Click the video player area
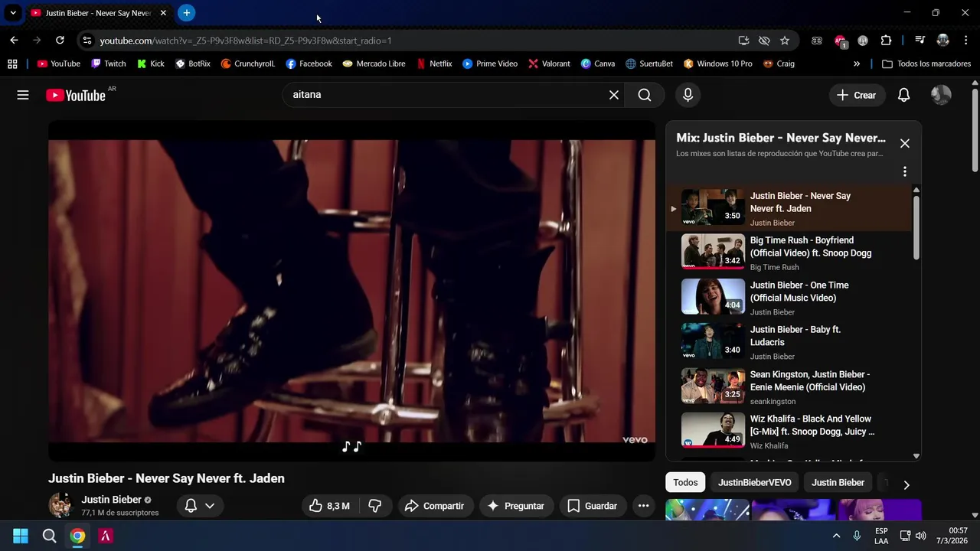980x551 pixels. (x=351, y=291)
